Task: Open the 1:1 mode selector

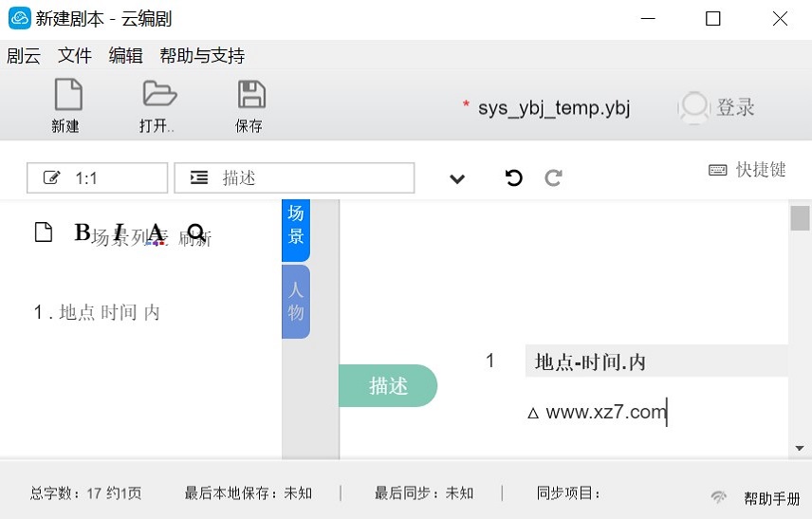Action: 97,177
